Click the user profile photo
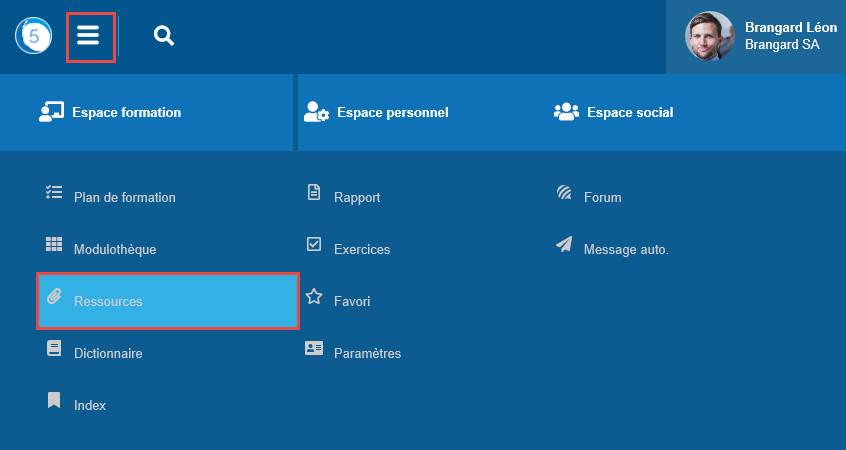 pos(709,36)
